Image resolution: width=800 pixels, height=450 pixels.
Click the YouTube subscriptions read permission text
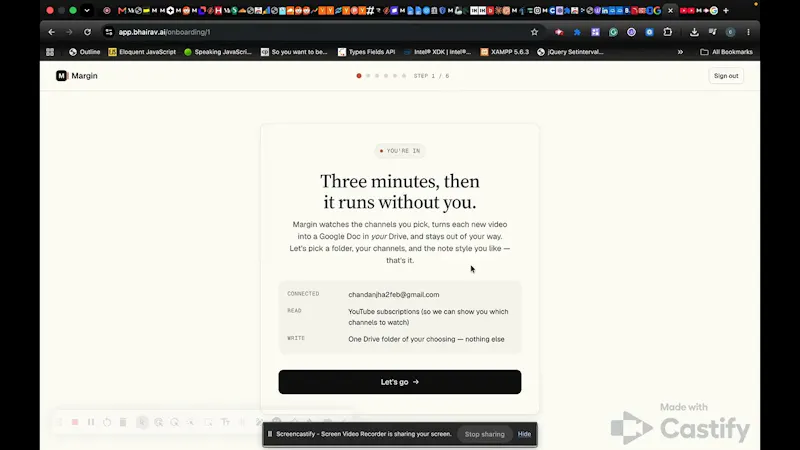(x=428, y=317)
